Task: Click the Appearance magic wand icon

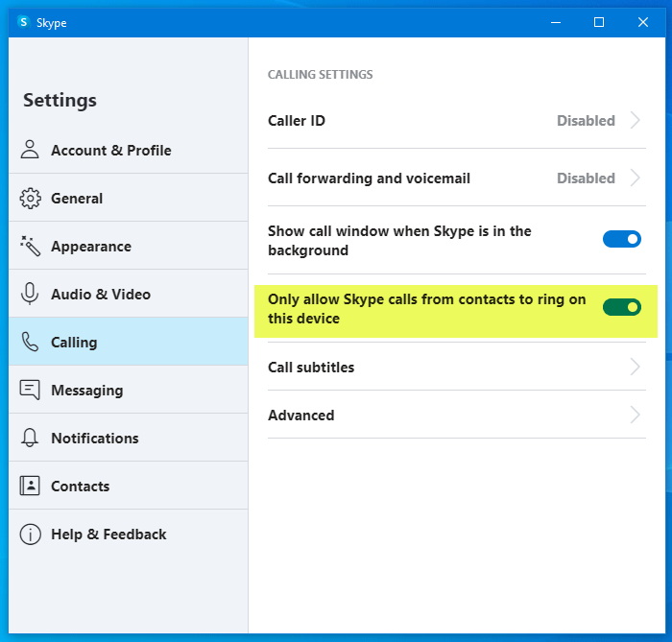Action: coord(30,246)
